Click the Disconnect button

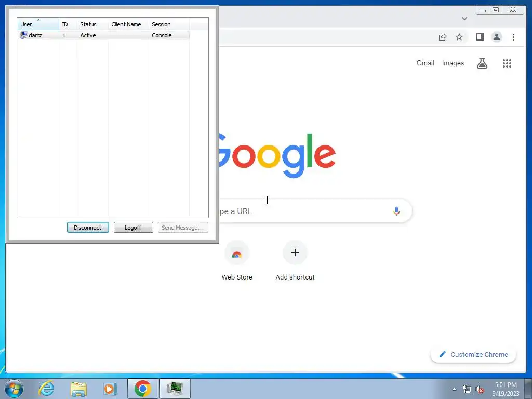(88, 228)
